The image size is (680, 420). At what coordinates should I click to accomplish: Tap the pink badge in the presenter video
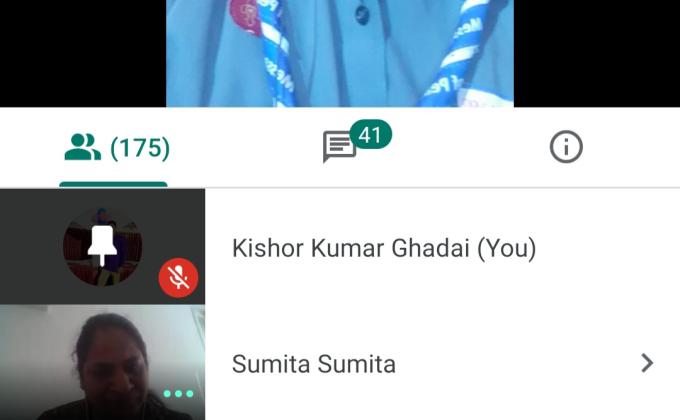[246, 16]
